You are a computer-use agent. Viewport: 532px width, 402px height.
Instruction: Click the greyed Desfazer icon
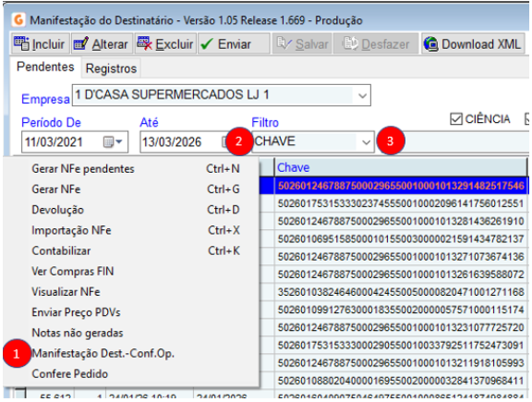point(350,43)
